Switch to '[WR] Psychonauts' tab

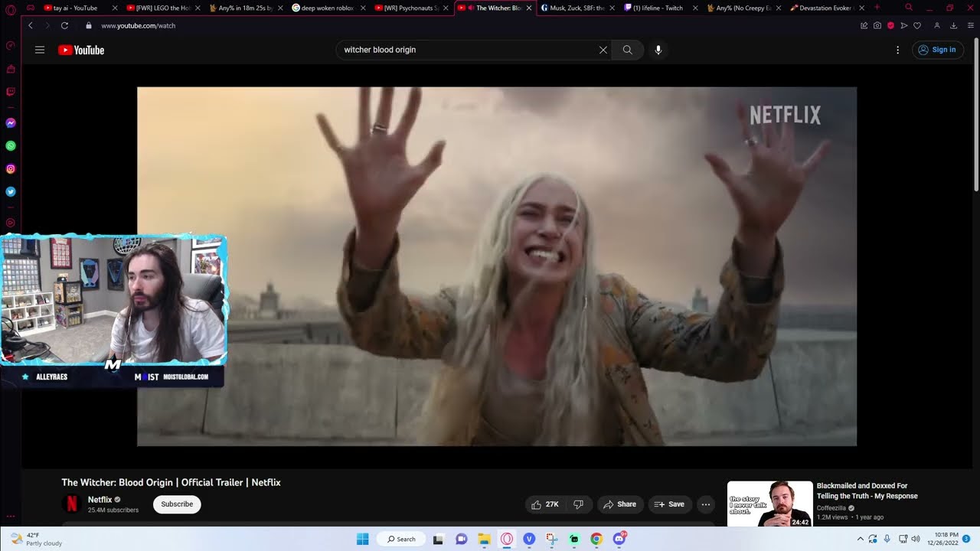click(411, 8)
